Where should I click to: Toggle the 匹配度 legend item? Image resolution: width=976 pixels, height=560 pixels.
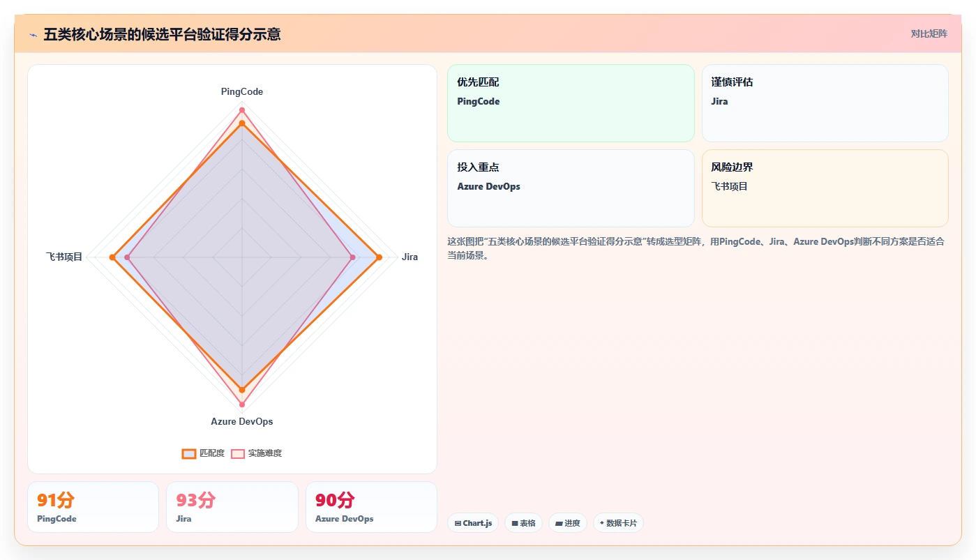(203, 453)
